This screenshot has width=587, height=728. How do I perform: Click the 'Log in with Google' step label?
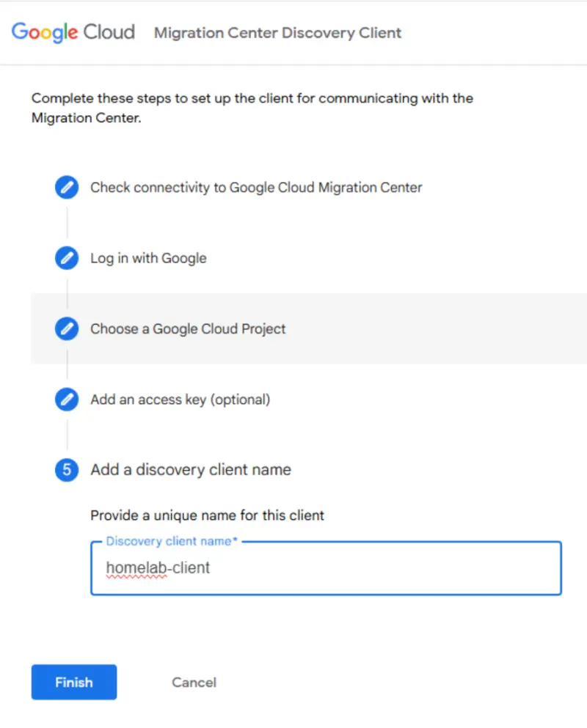point(147,258)
